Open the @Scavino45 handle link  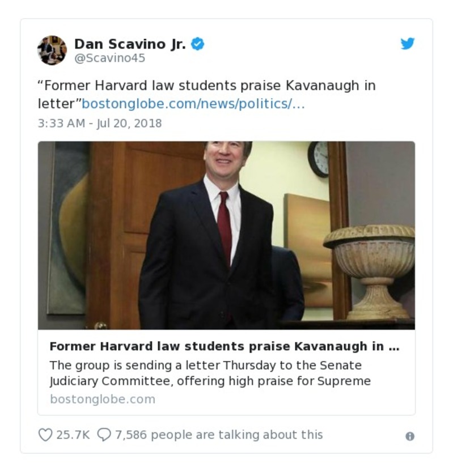(x=110, y=58)
